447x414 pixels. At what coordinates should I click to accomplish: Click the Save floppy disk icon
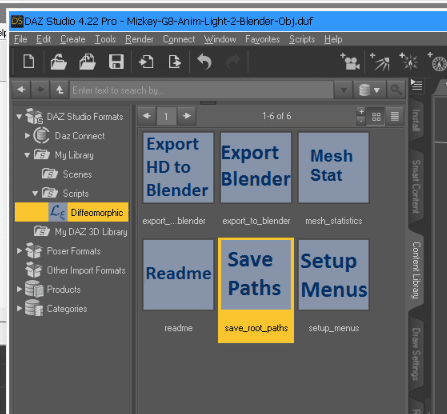click(116, 62)
